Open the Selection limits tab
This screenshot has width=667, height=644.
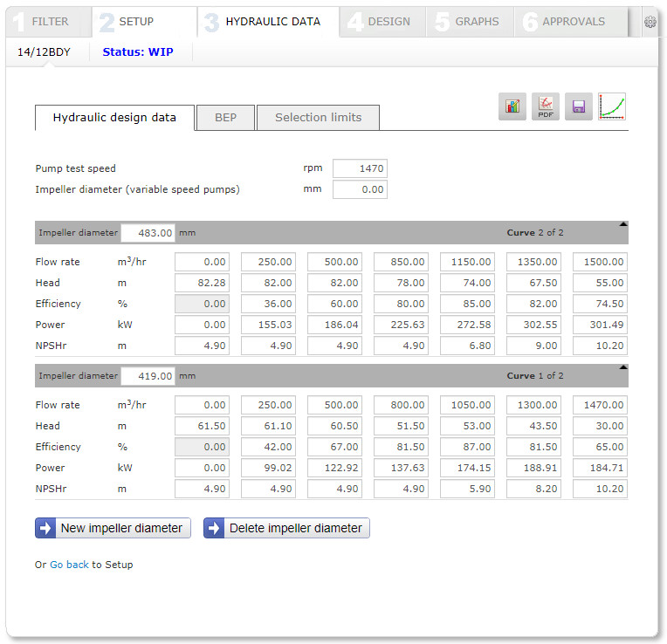click(x=318, y=118)
